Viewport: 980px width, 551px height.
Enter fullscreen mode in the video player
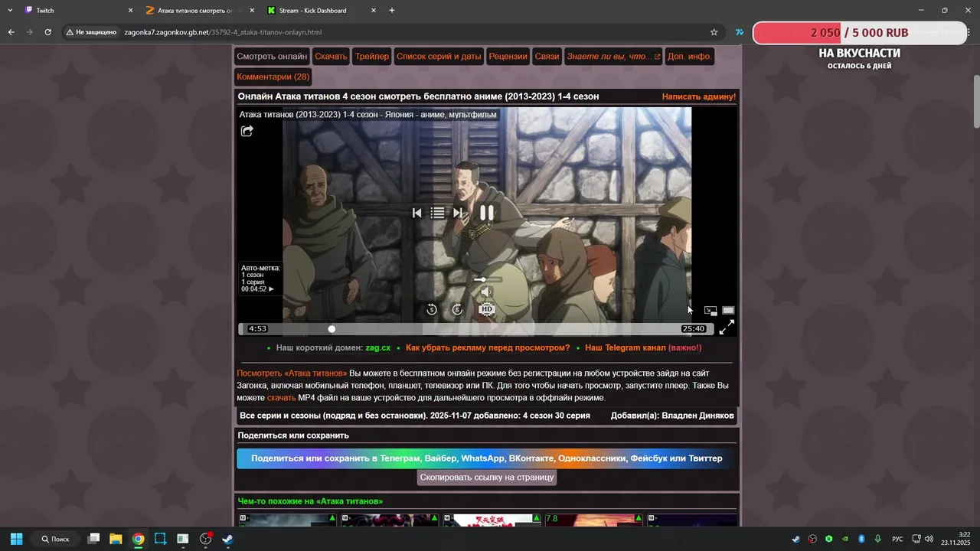(727, 327)
